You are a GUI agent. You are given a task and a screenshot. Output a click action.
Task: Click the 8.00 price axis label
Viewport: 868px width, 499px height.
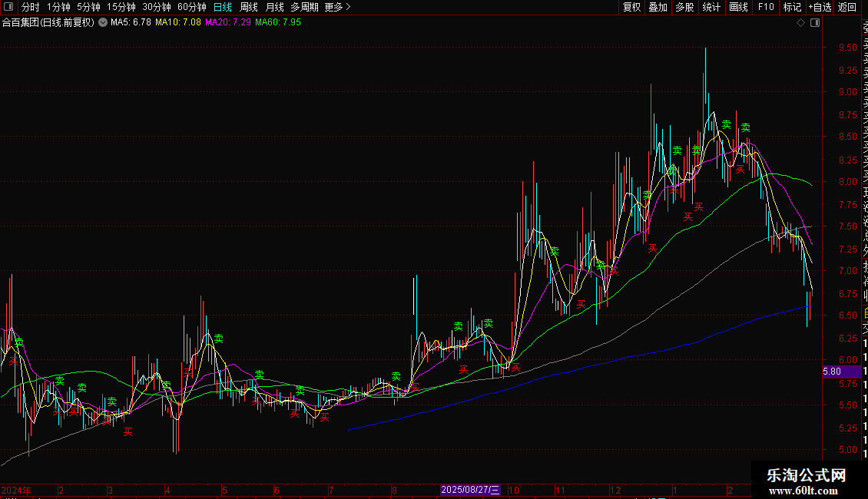pos(847,182)
